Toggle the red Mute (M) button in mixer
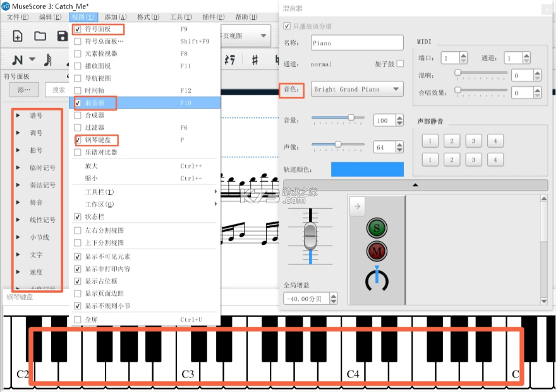Viewport: 558px width, 392px height. 377,250
